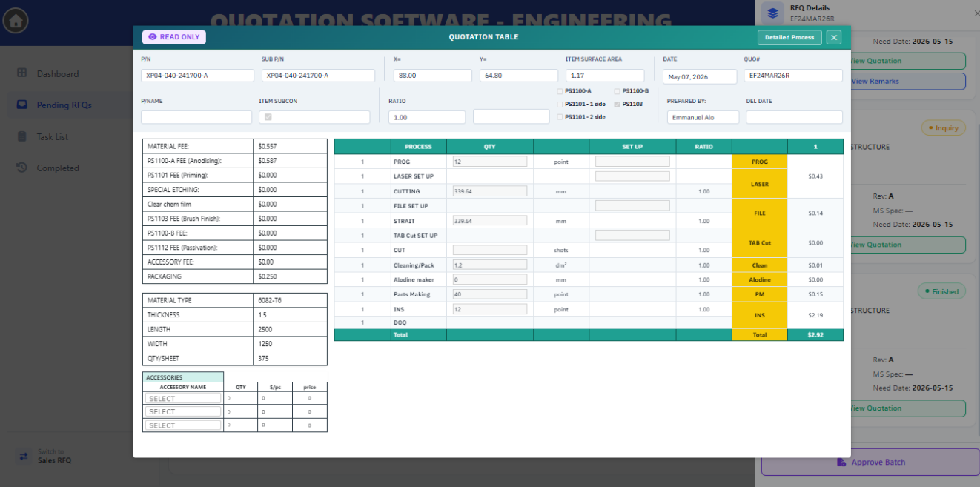
Task: Open the DATE field showing May 07, 2026
Action: point(700,76)
